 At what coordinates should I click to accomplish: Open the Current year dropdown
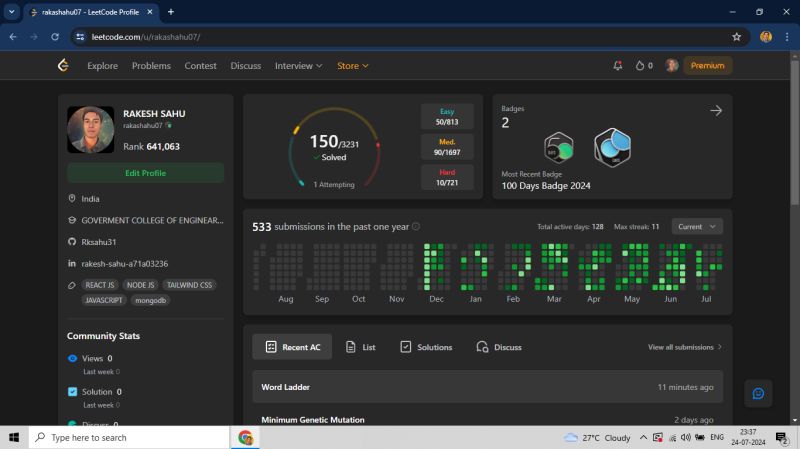(697, 227)
